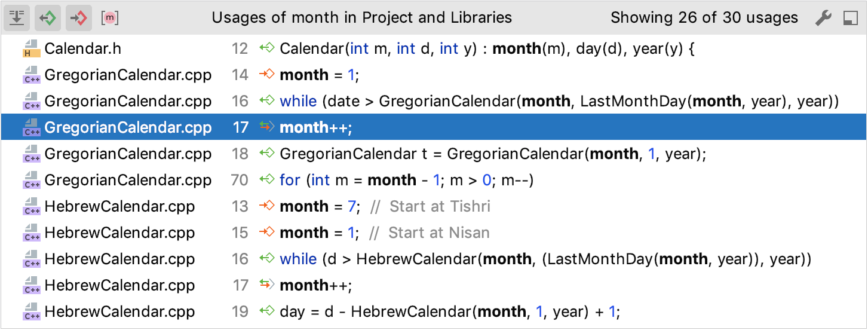Click the read-access icon on Calendar.h line 12

tap(266, 48)
